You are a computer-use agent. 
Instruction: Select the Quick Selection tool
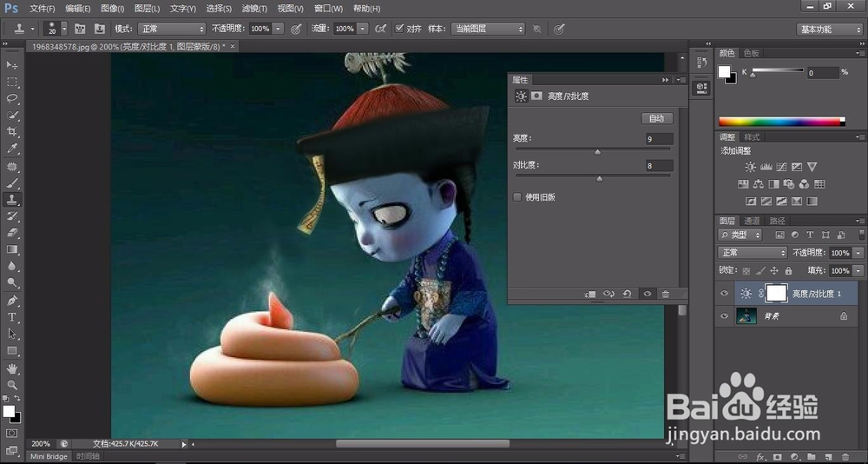click(11, 116)
